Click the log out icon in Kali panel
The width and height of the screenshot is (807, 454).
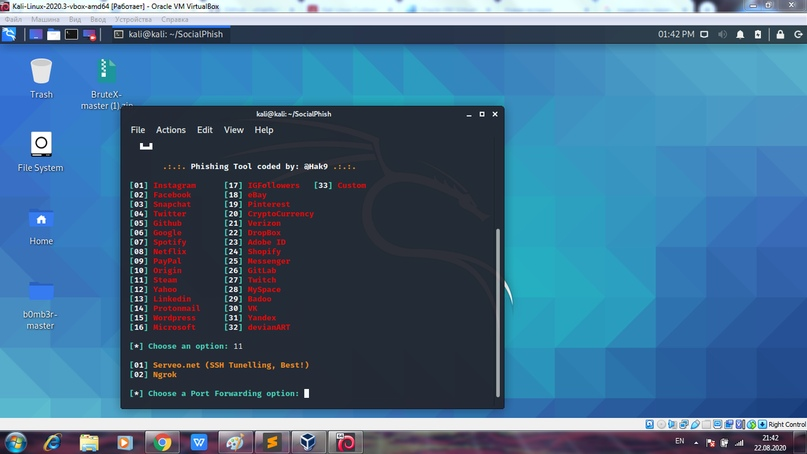point(798,34)
